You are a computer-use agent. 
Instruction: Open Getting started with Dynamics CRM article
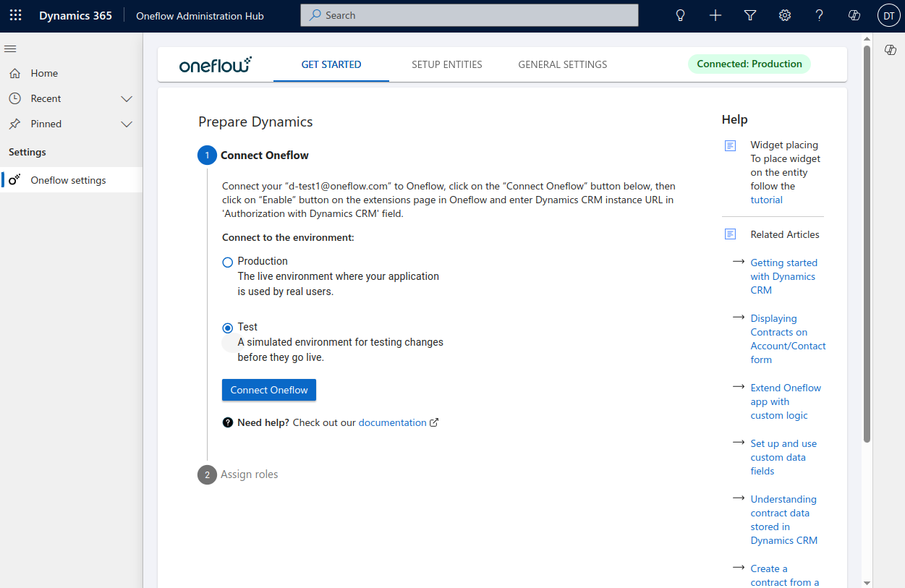tap(784, 276)
